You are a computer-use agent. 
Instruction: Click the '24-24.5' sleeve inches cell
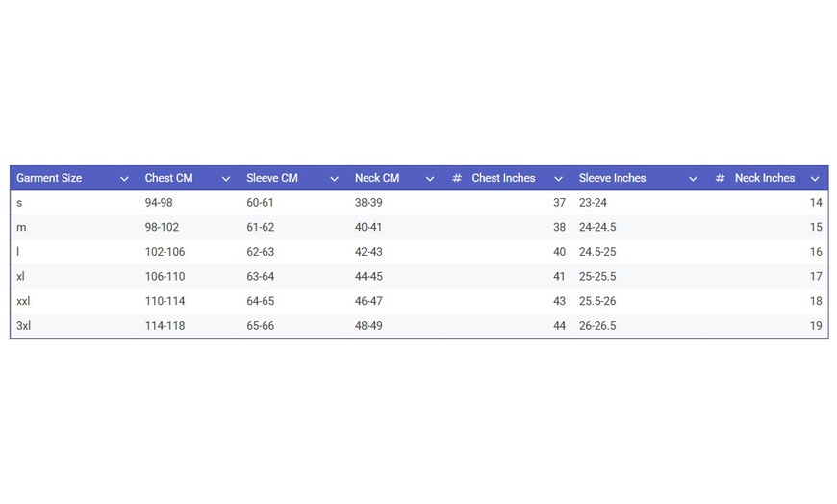(x=597, y=228)
